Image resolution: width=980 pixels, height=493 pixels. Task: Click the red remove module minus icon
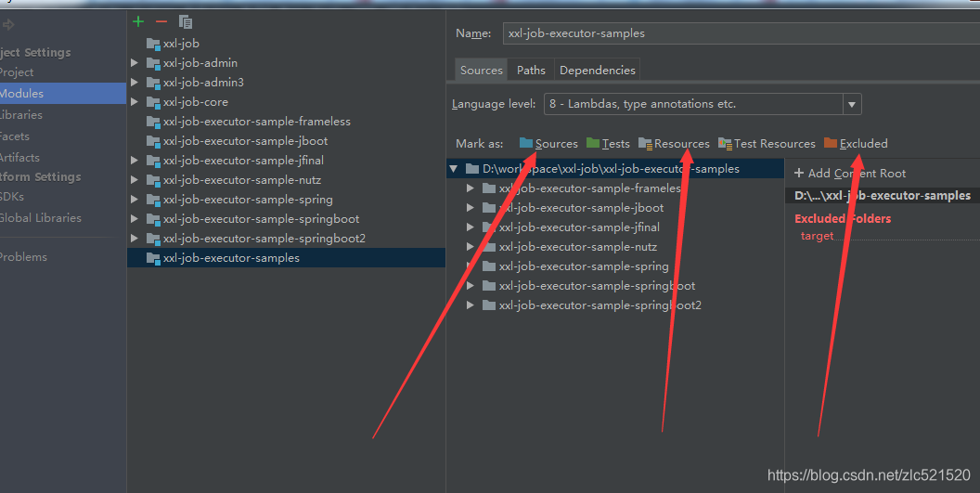coord(161,22)
